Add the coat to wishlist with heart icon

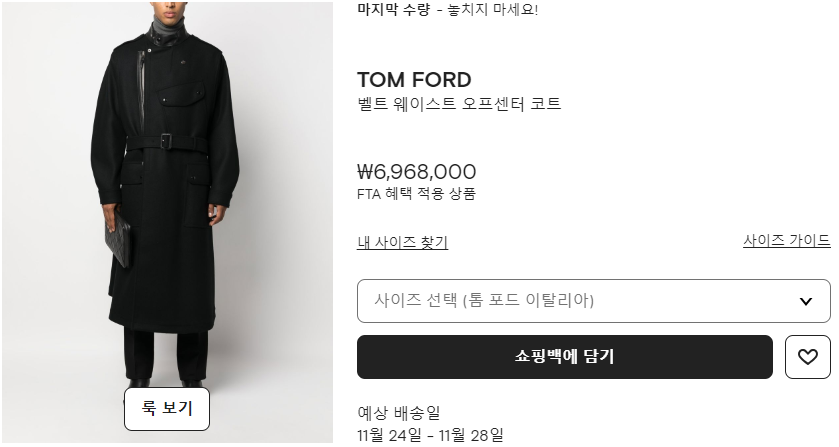(x=808, y=357)
